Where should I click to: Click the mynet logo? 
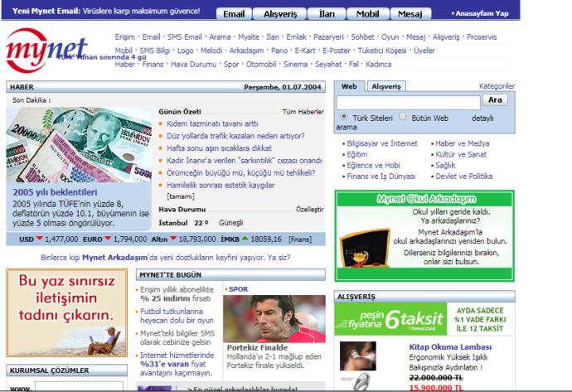click(x=46, y=51)
